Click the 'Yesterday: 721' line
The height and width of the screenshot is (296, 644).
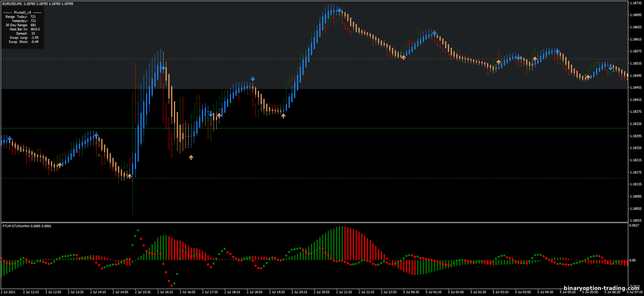click(x=24, y=21)
